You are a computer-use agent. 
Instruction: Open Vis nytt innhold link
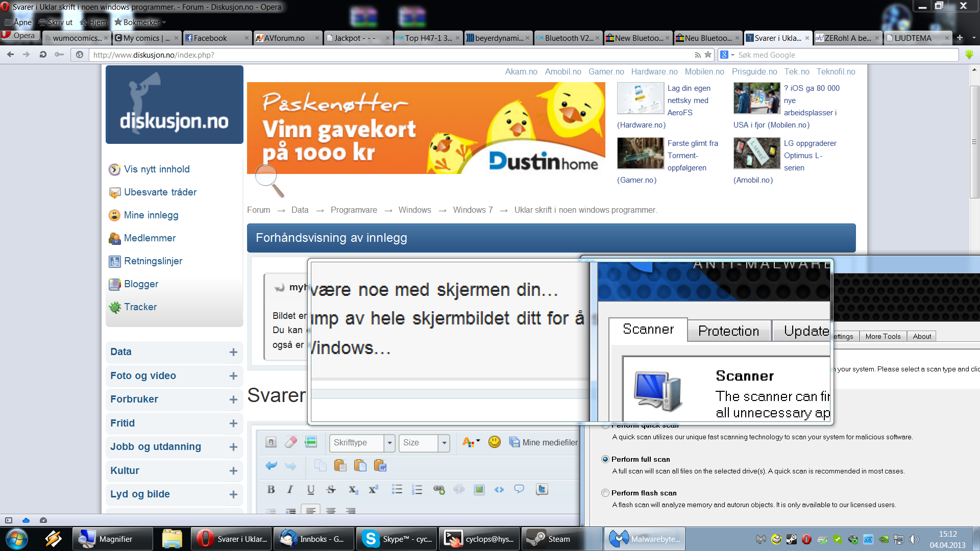tap(157, 169)
